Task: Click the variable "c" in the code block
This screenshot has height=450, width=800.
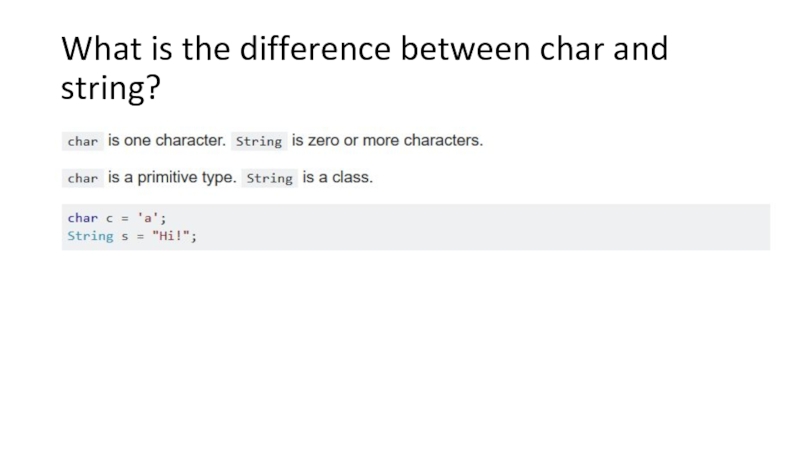Action: pos(108,217)
